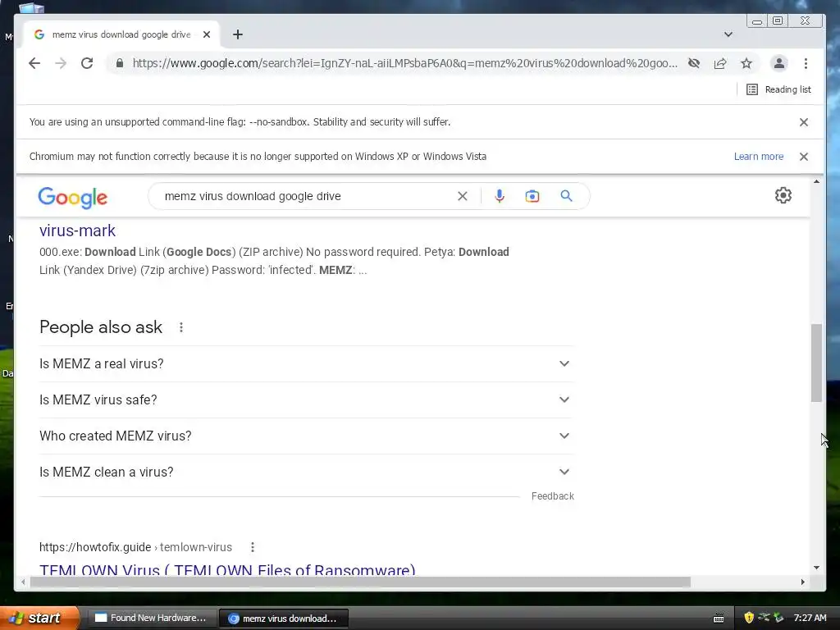This screenshot has width=840, height=630.
Task: Click the scroll up arrow
Action: pos(816,182)
